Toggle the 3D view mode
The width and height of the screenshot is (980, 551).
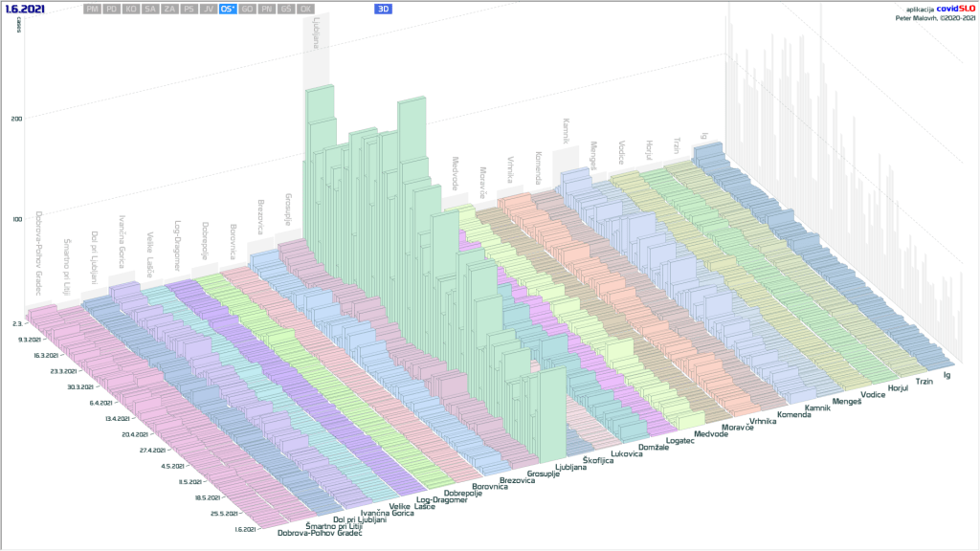[x=384, y=9]
